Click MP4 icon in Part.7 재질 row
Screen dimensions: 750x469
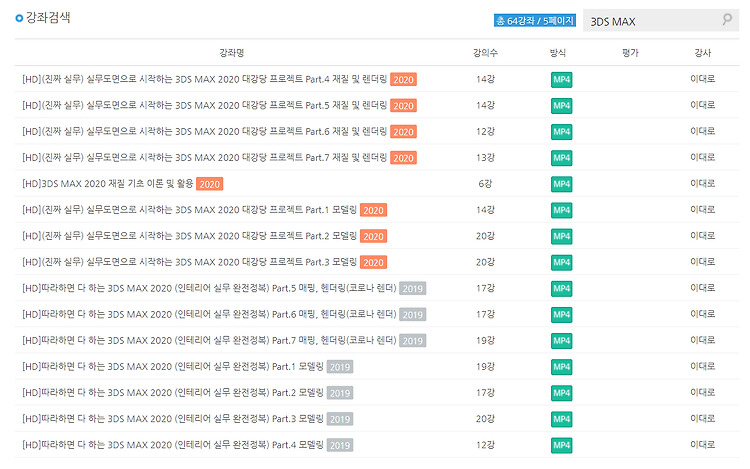(x=562, y=158)
